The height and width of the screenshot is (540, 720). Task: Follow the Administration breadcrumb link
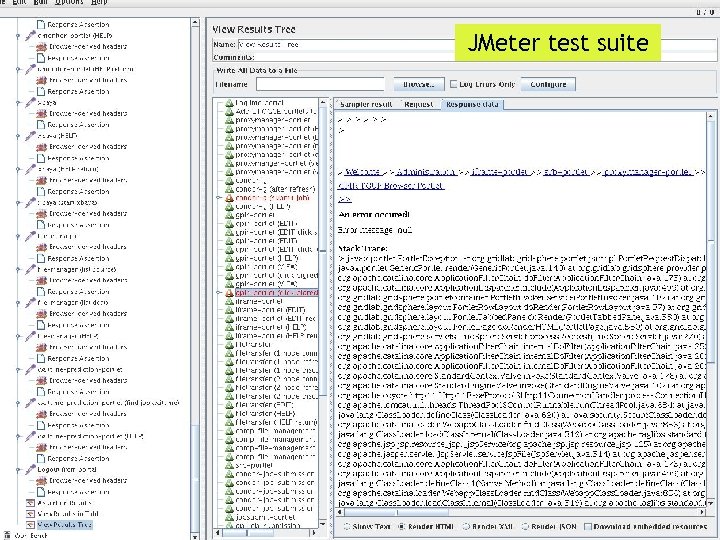[x=426, y=172]
